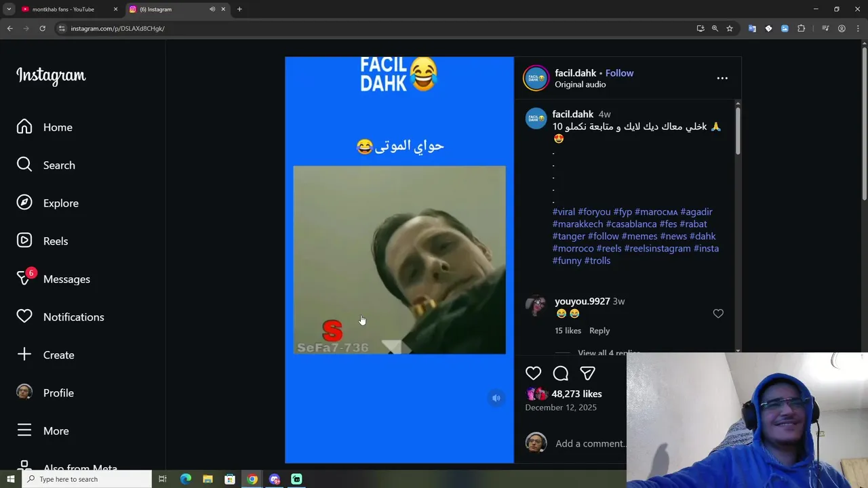The width and height of the screenshot is (868, 488).
Task: Go back to the previous page
Action: (x=9, y=28)
